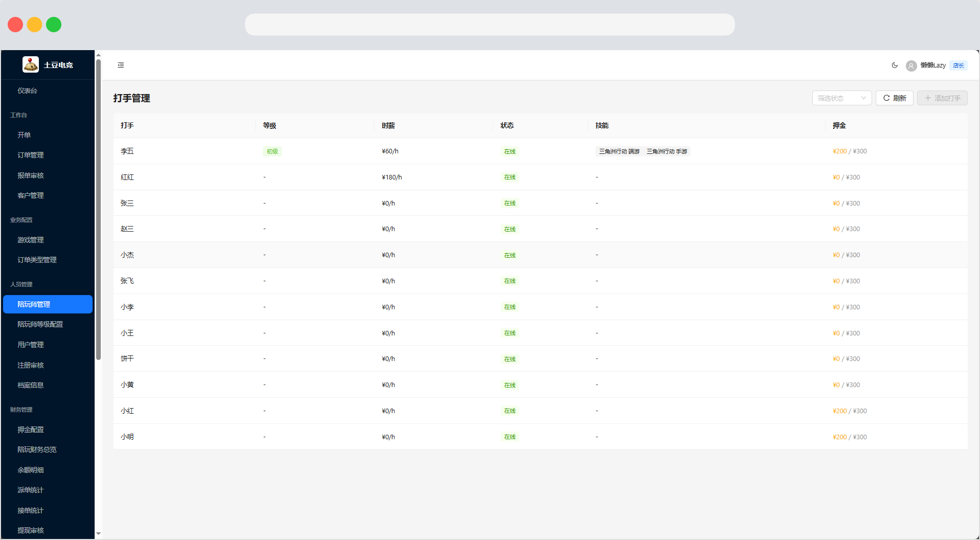The image size is (980, 540).
Task: Open 客户管理 menu item
Action: point(48,195)
